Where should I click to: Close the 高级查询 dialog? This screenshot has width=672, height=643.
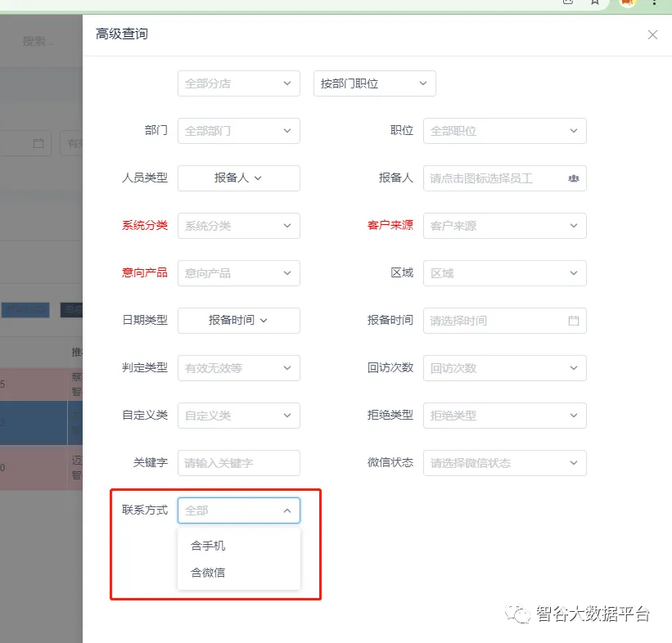click(x=652, y=34)
